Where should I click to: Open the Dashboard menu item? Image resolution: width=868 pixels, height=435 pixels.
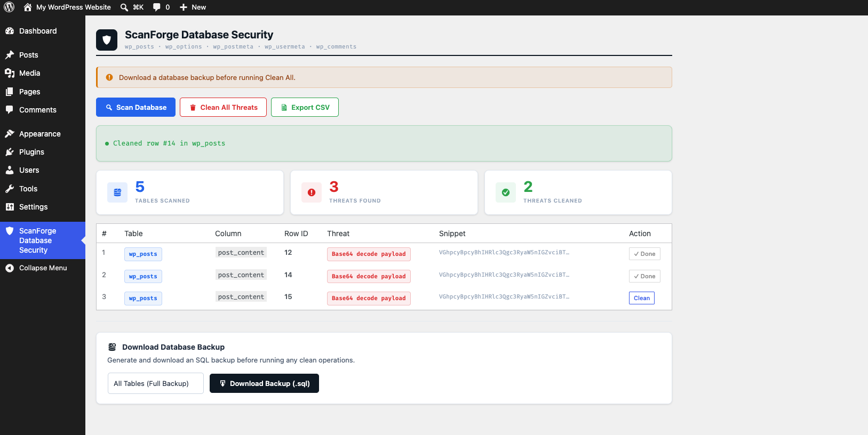43,31
